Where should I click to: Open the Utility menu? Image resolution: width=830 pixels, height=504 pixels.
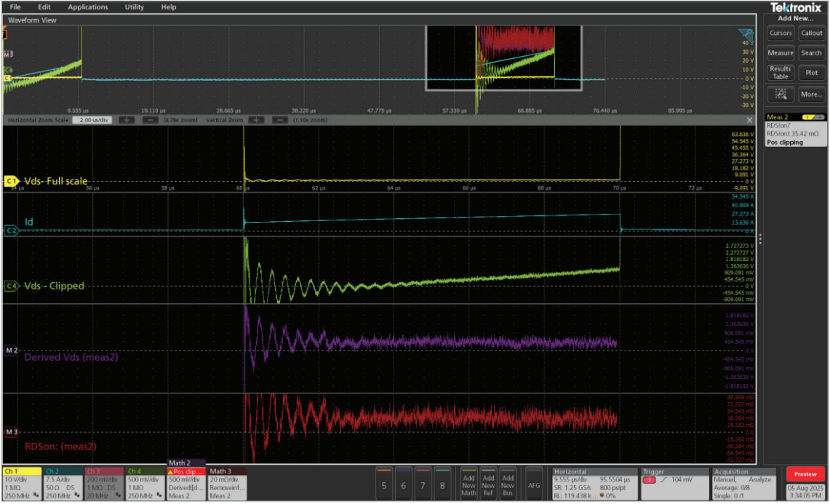click(x=134, y=7)
